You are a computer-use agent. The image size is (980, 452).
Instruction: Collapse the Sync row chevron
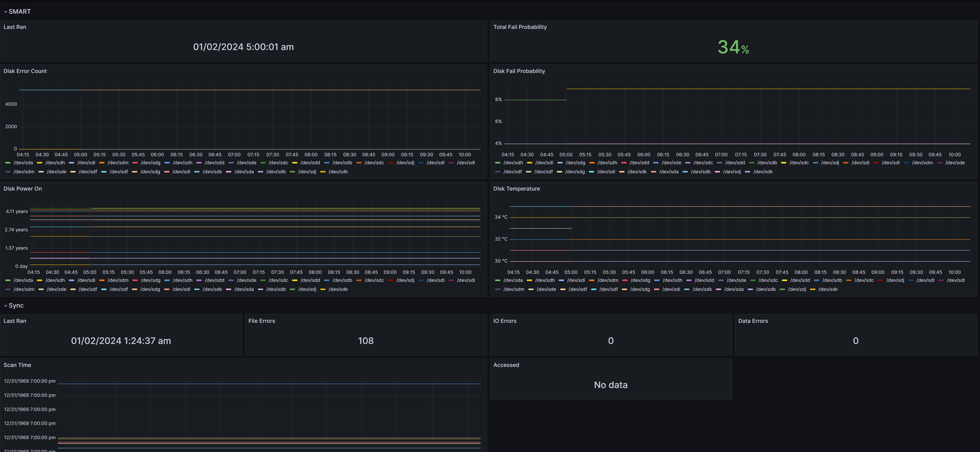click(5, 306)
